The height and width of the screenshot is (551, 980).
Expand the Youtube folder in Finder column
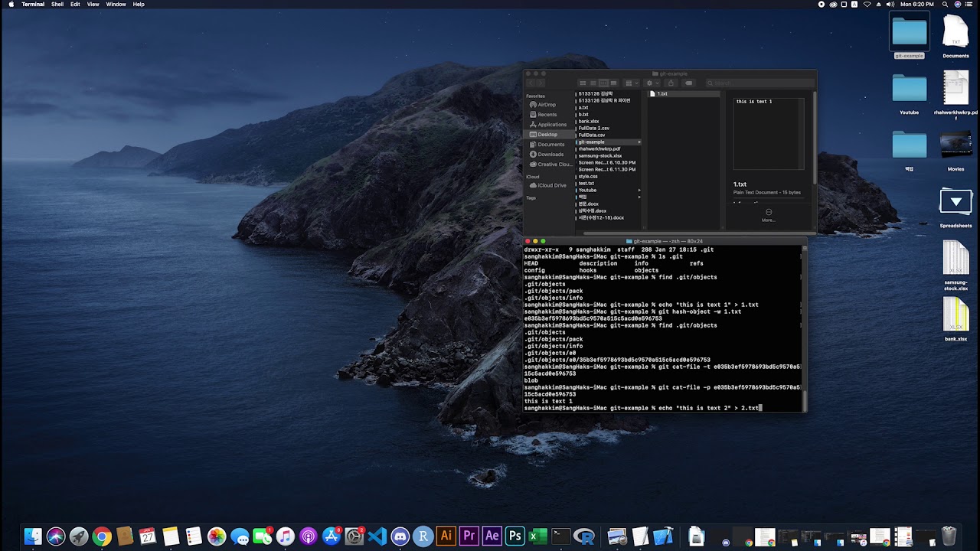tap(639, 190)
